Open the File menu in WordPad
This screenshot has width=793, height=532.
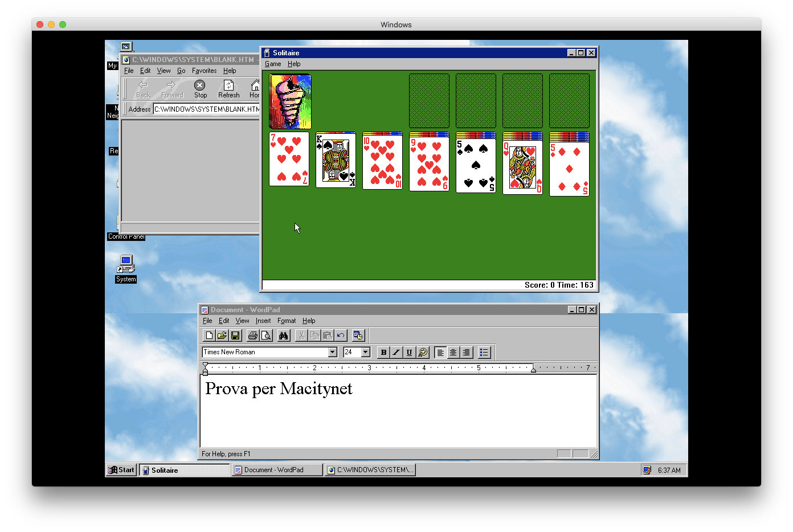click(207, 321)
